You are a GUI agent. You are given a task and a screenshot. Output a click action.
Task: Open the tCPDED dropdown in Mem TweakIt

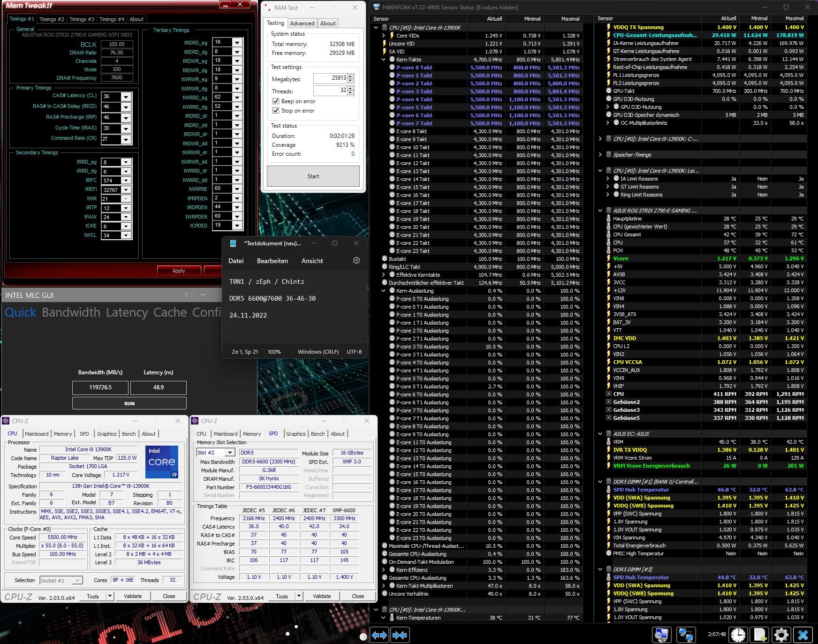click(x=237, y=226)
